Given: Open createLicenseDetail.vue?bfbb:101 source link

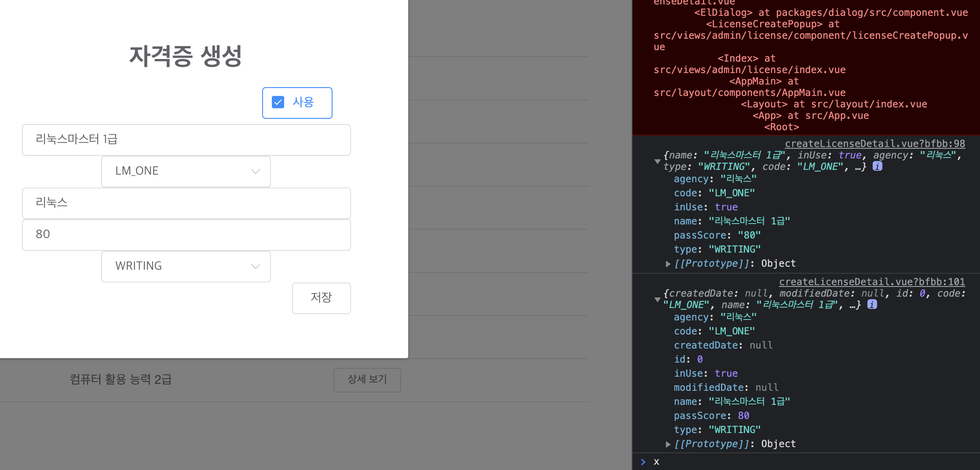Looking at the screenshot, I should (x=872, y=282).
